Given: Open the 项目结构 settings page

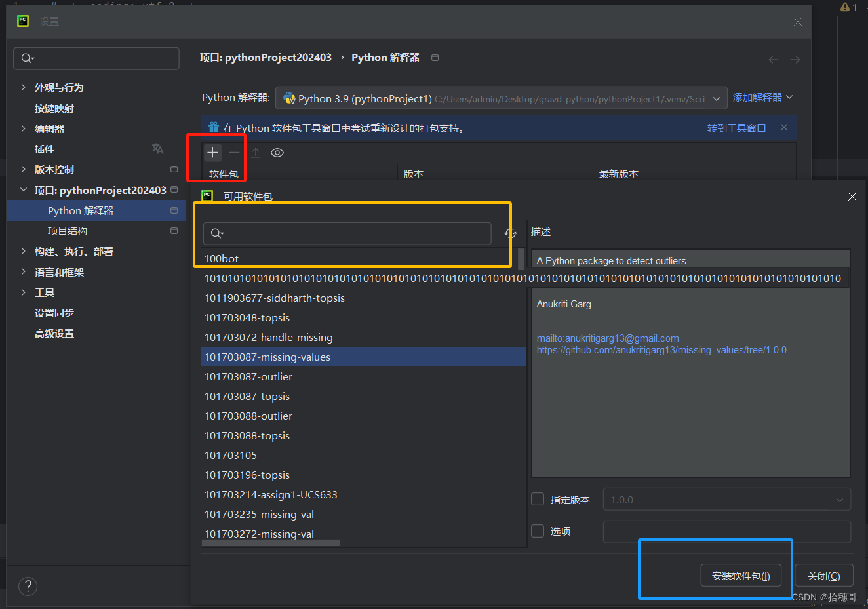Looking at the screenshot, I should 68,231.
